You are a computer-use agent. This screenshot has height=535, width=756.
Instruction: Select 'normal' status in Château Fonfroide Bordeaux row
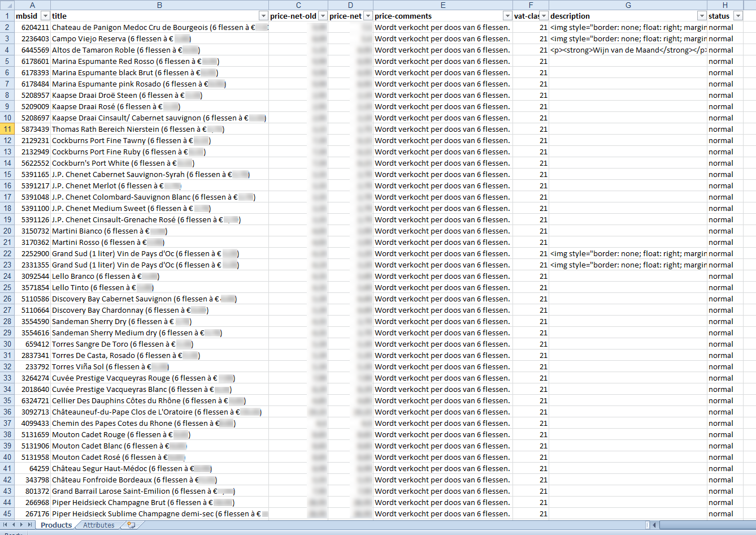[725, 480]
